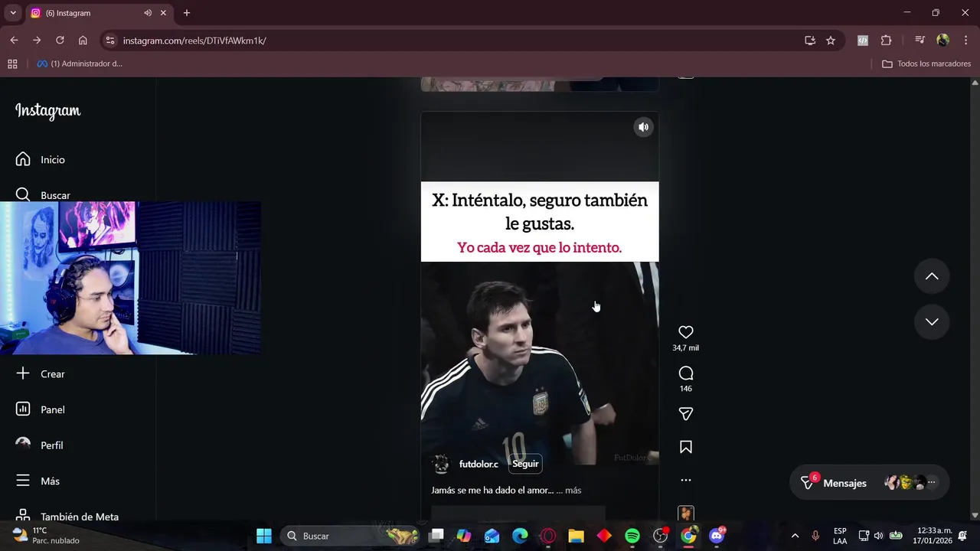The image size is (980, 551).
Task: Click the install app icon in address bar
Action: (810, 41)
